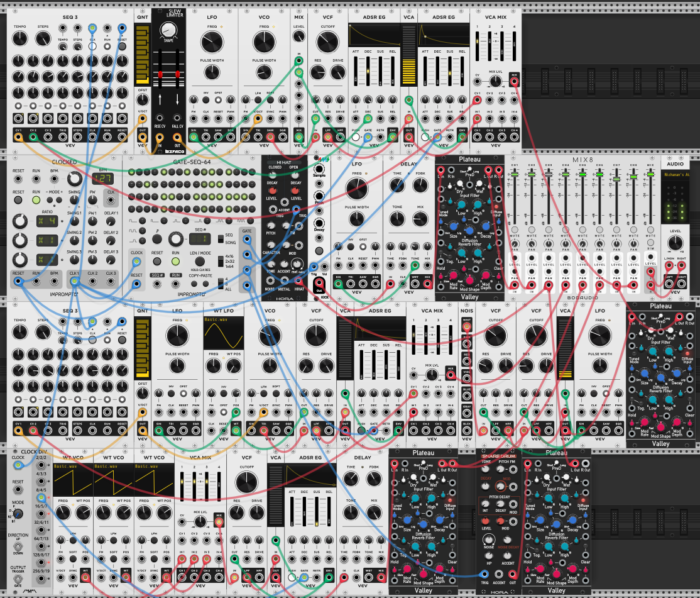Click the METAL output jack on HI HAT

coord(285,281)
